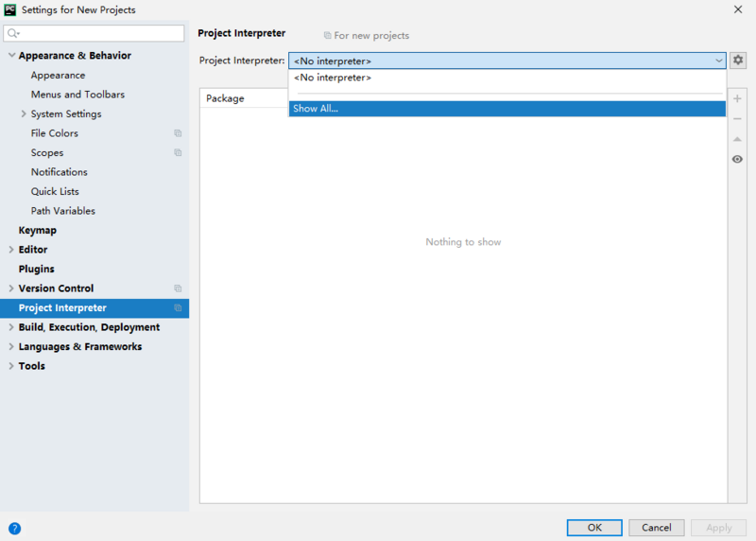Open the help question mark icon

tap(14, 529)
